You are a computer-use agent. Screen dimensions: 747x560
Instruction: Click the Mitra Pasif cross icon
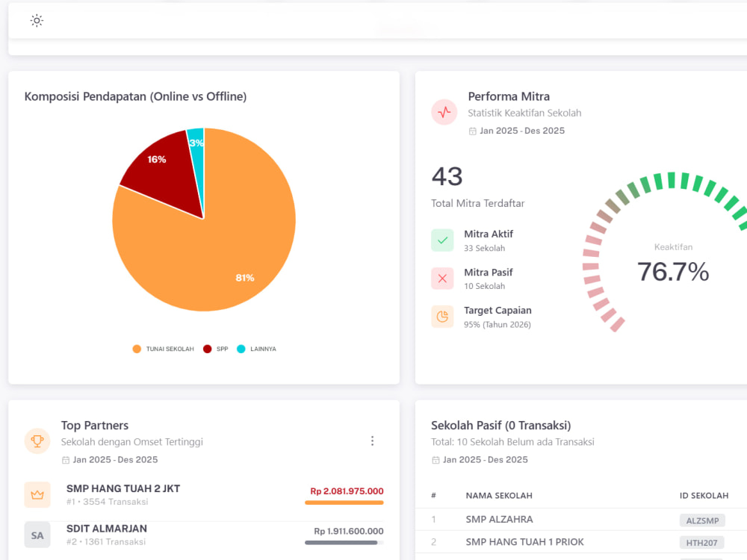tap(442, 279)
